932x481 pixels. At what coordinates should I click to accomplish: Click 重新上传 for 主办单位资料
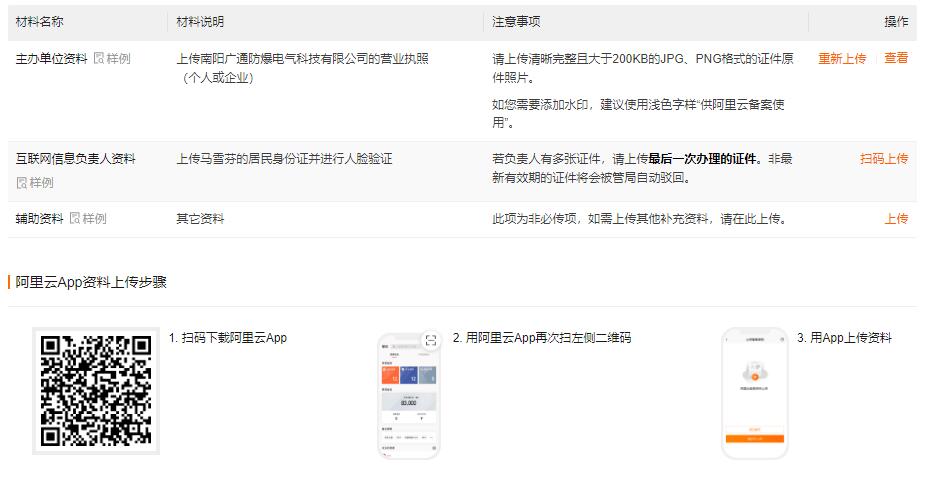[842, 58]
